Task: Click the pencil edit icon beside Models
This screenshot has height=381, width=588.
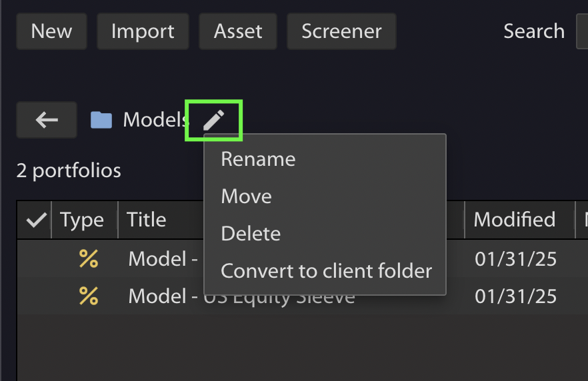Action: coord(214,121)
